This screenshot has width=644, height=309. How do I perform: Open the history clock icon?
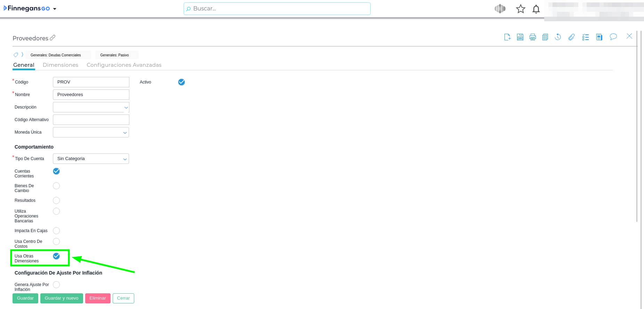(x=558, y=37)
